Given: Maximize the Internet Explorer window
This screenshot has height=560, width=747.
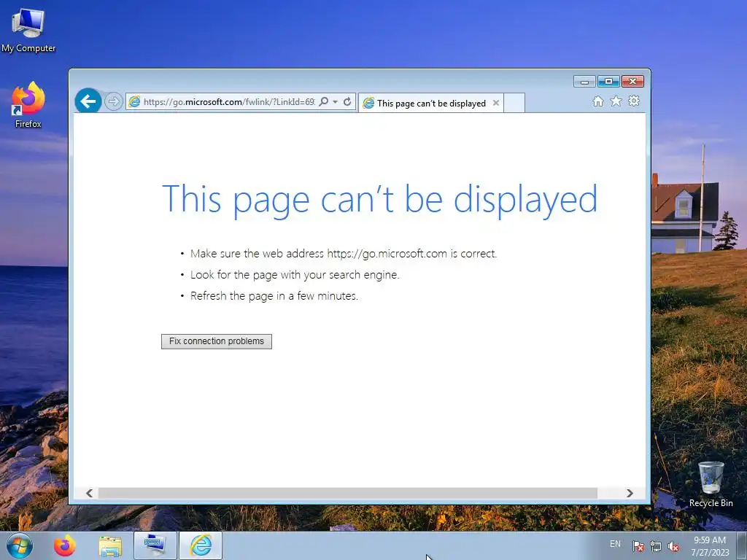Looking at the screenshot, I should tap(608, 82).
